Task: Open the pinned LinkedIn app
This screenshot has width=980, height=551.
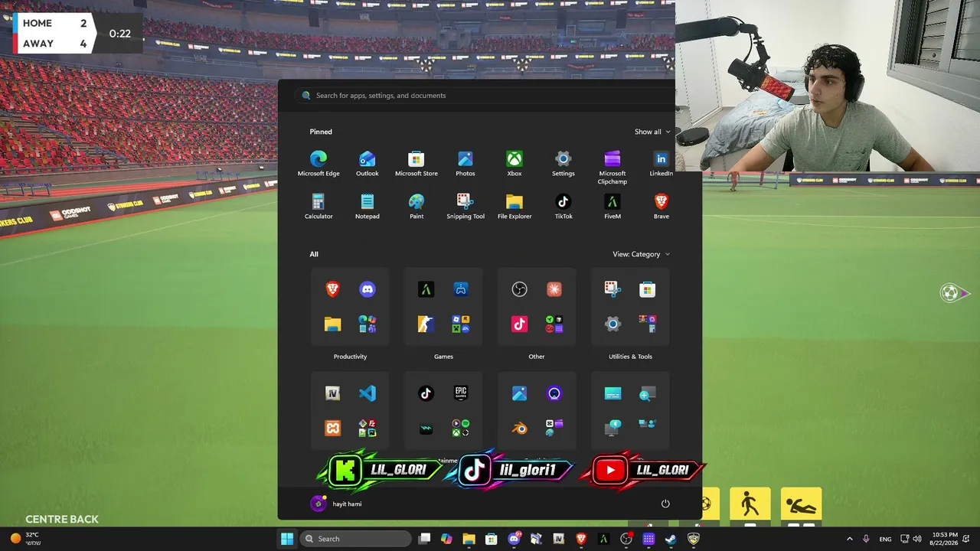Action: coord(661,164)
